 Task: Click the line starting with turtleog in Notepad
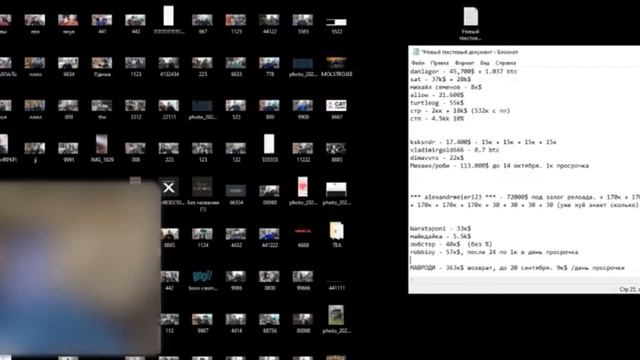tap(437, 103)
